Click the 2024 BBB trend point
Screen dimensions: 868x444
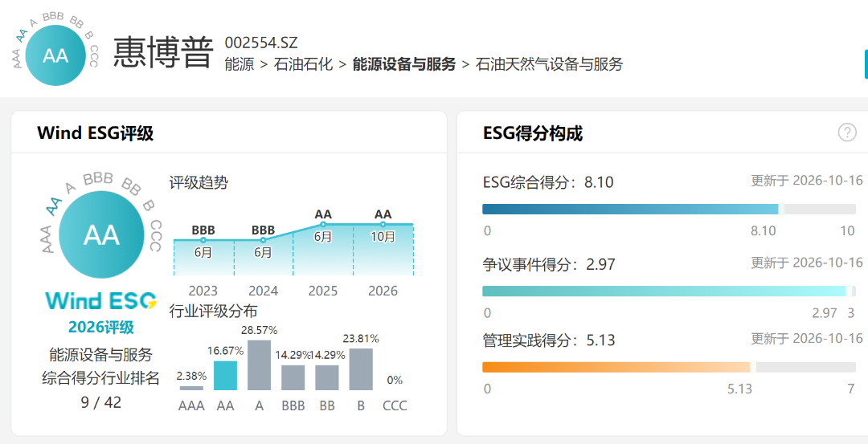pyautogui.click(x=263, y=240)
